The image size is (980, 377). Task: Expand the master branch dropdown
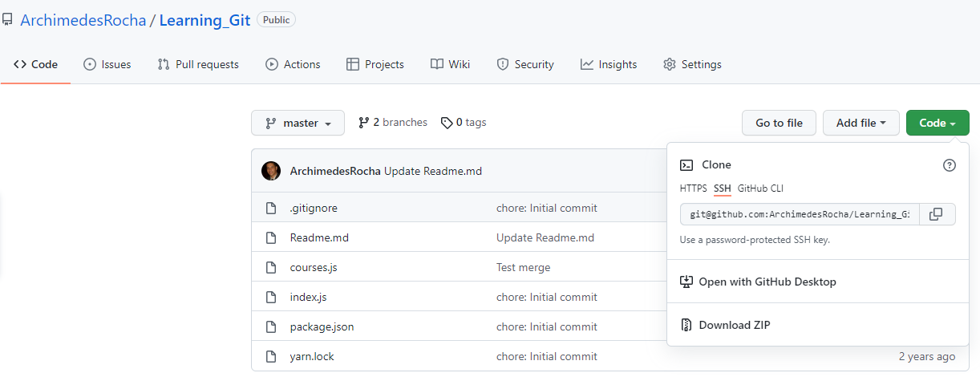tap(298, 123)
